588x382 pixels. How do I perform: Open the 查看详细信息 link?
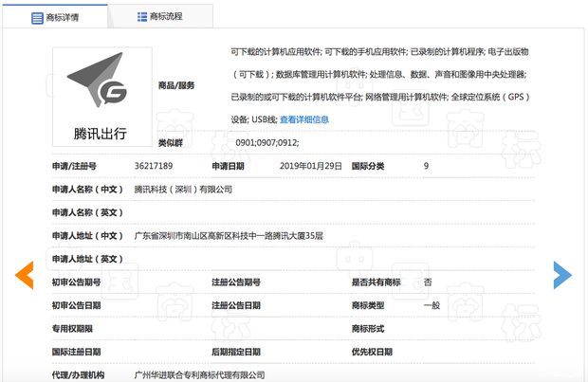pyautogui.click(x=303, y=119)
